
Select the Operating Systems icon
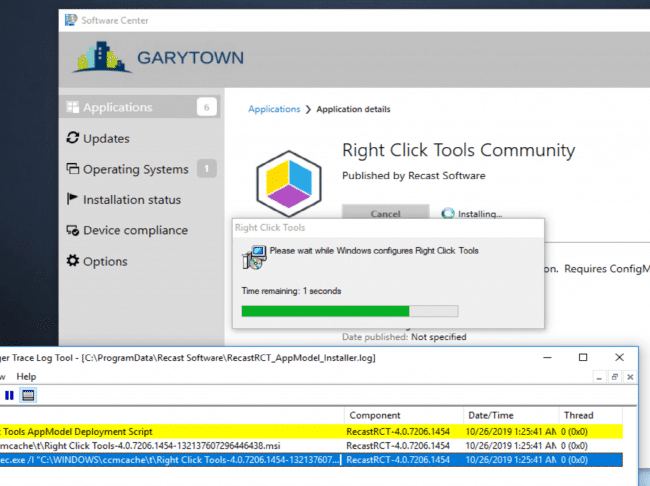coord(72,170)
